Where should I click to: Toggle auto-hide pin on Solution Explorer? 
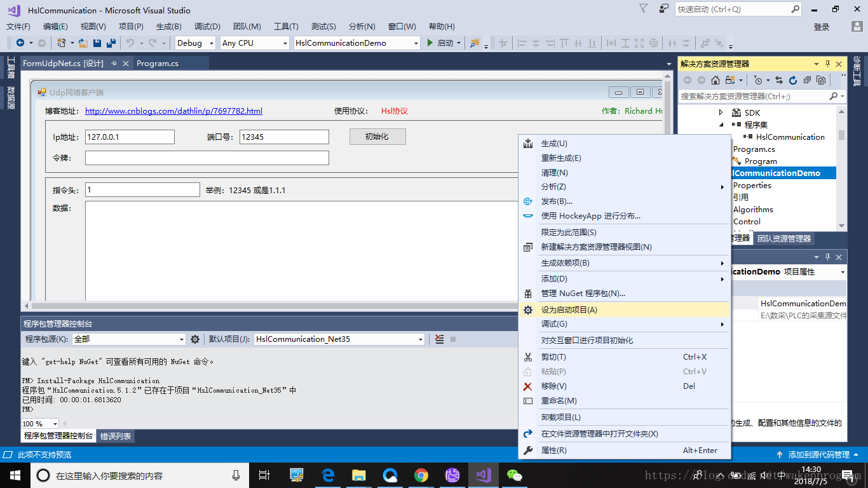pos(827,64)
